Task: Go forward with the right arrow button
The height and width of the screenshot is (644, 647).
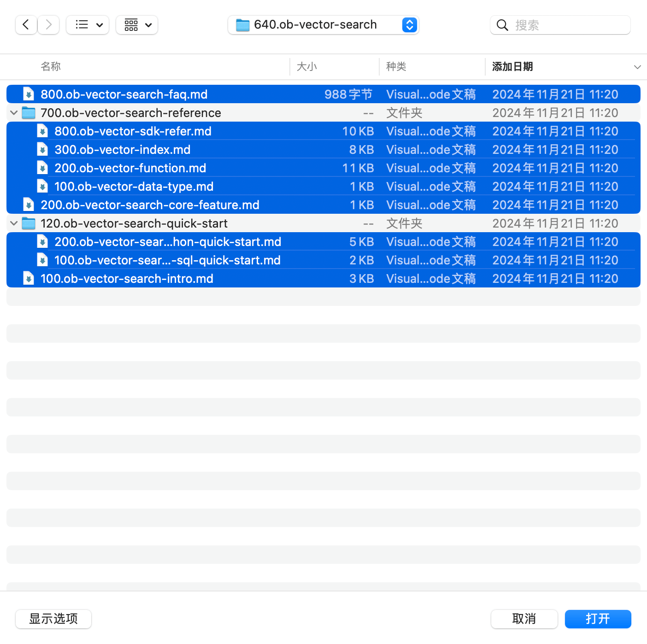Action: coord(48,25)
